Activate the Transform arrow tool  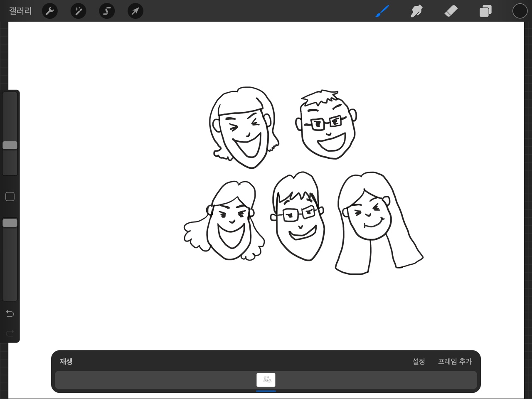[x=135, y=11]
